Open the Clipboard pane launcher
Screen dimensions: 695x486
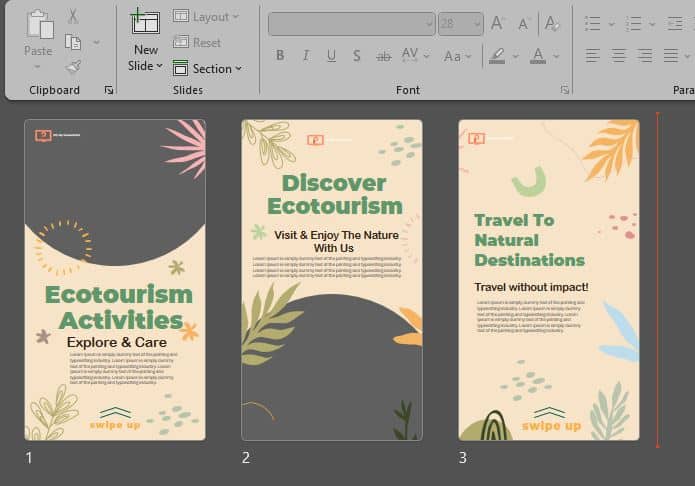click(109, 90)
